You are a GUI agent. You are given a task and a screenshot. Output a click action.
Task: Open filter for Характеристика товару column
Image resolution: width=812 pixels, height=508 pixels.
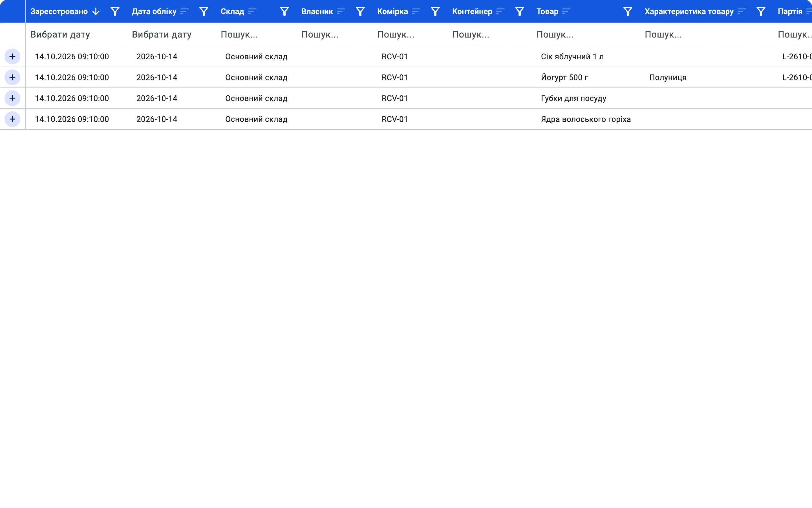coord(761,11)
